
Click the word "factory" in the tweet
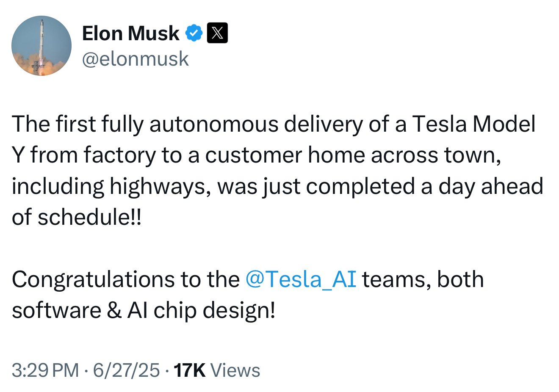tap(120, 156)
